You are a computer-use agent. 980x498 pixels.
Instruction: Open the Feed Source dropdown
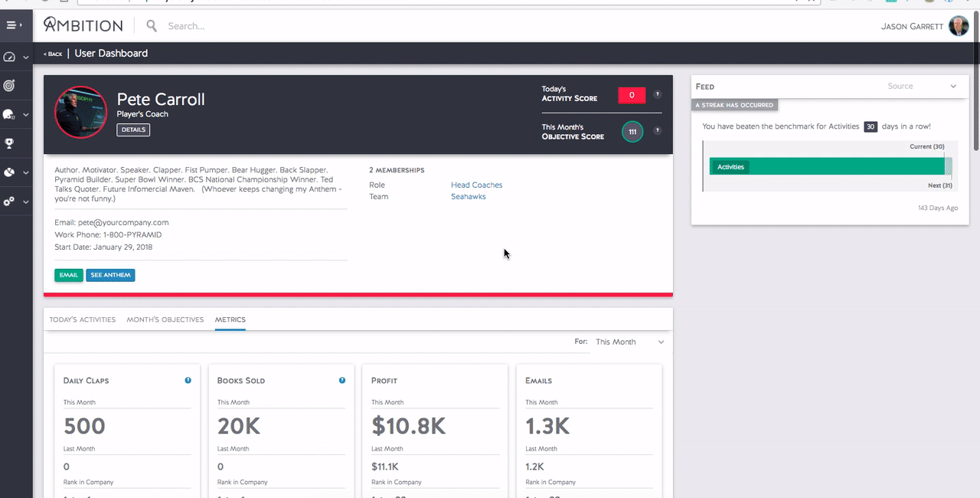point(922,87)
